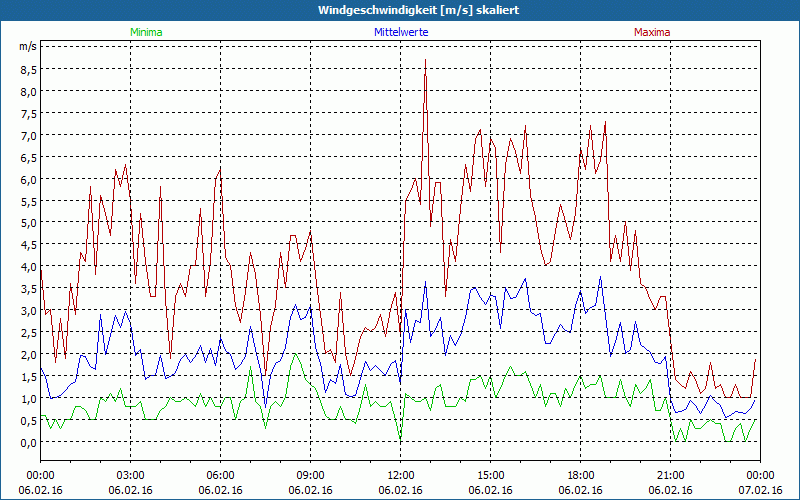Click the 1,0 y-axis label
The width and height of the screenshot is (800, 500).
click(x=28, y=398)
